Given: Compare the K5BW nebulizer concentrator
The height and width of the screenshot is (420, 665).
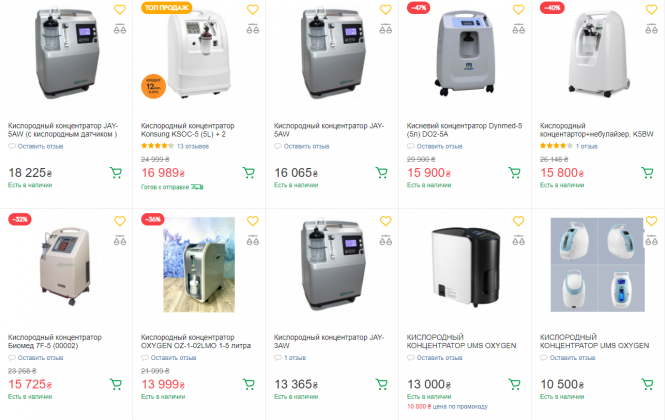Looking at the screenshot, I should pos(651,31).
